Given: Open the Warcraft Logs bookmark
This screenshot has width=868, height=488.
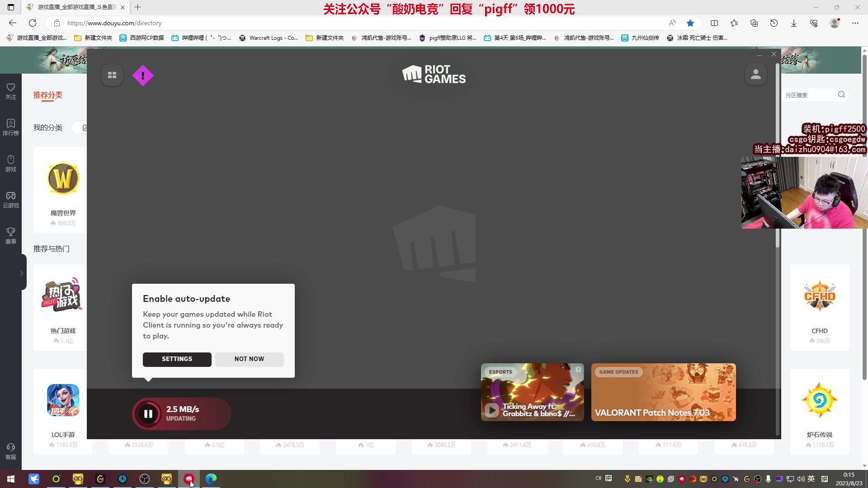Looking at the screenshot, I should (269, 38).
